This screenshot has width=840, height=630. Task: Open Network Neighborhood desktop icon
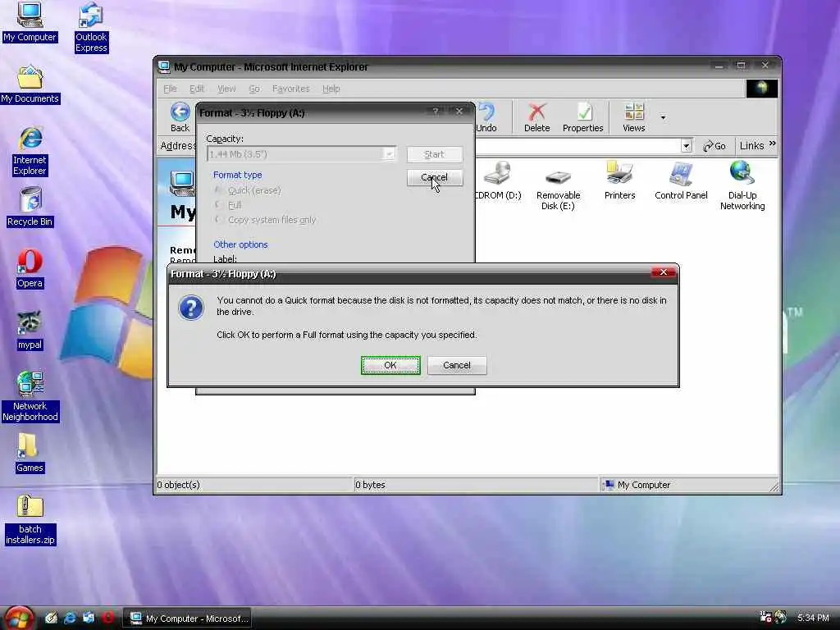click(30, 396)
